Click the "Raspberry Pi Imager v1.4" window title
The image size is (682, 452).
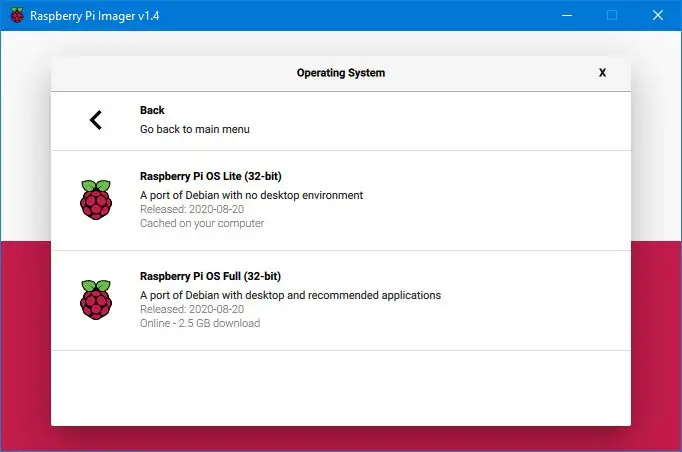94,16
